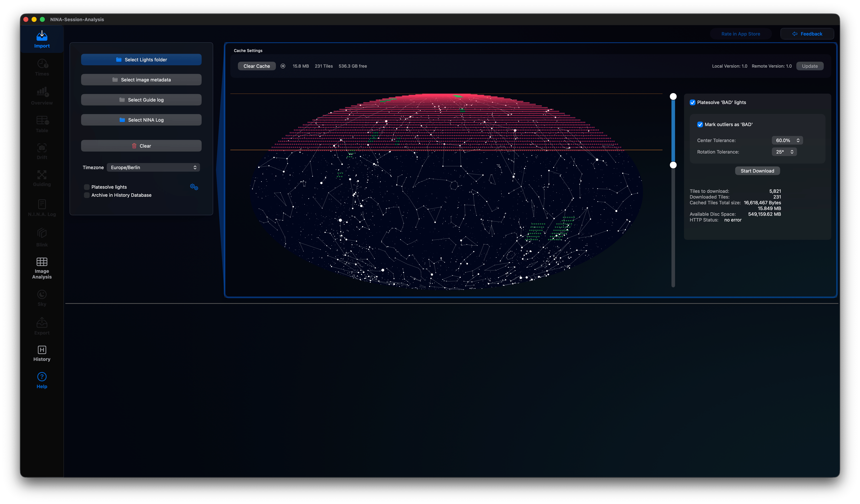This screenshot has height=504, width=860.
Task: Click the 'Local Version: 1.0' text
Action: (x=730, y=66)
